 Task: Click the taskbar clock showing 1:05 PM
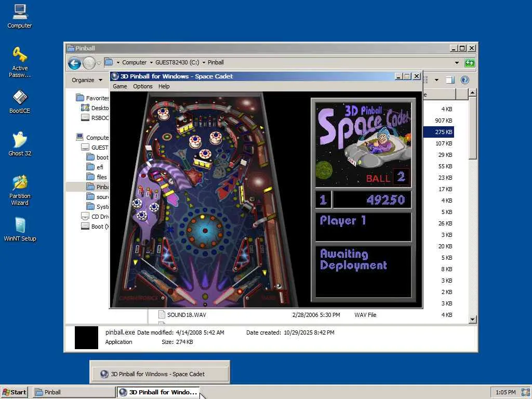(506, 392)
